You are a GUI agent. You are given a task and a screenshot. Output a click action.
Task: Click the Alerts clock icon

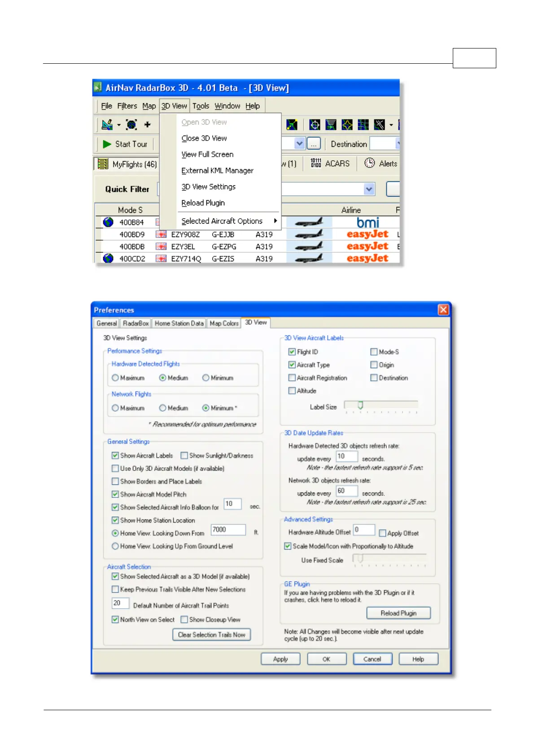coord(369,163)
